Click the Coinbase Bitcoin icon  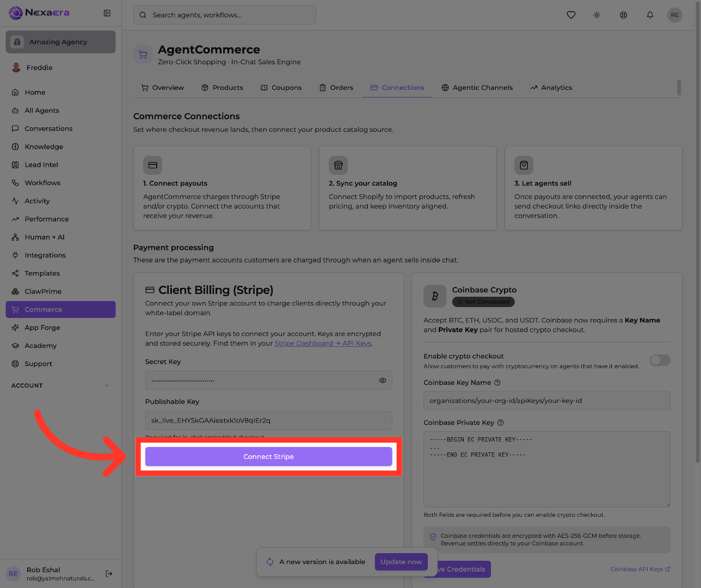pyautogui.click(x=435, y=296)
